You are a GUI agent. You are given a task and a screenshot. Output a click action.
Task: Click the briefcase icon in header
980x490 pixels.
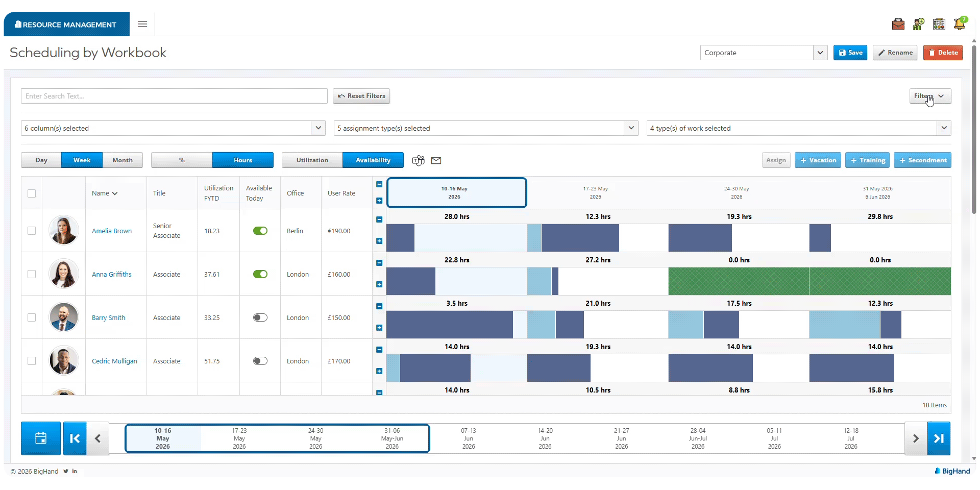pos(898,24)
